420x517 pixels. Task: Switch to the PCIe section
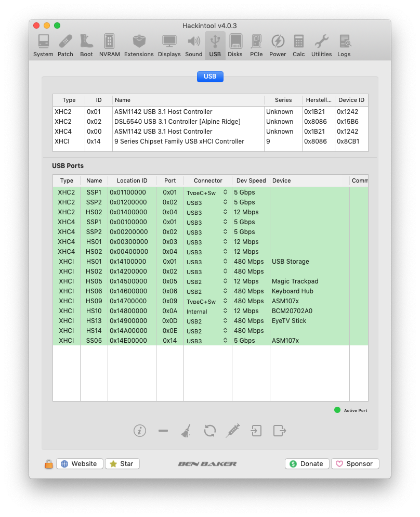click(256, 45)
